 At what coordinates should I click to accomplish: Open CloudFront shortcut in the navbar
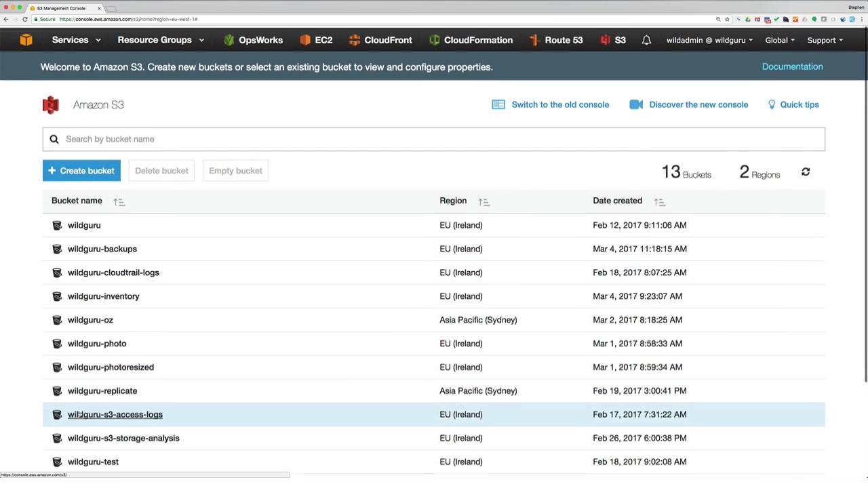pos(380,40)
